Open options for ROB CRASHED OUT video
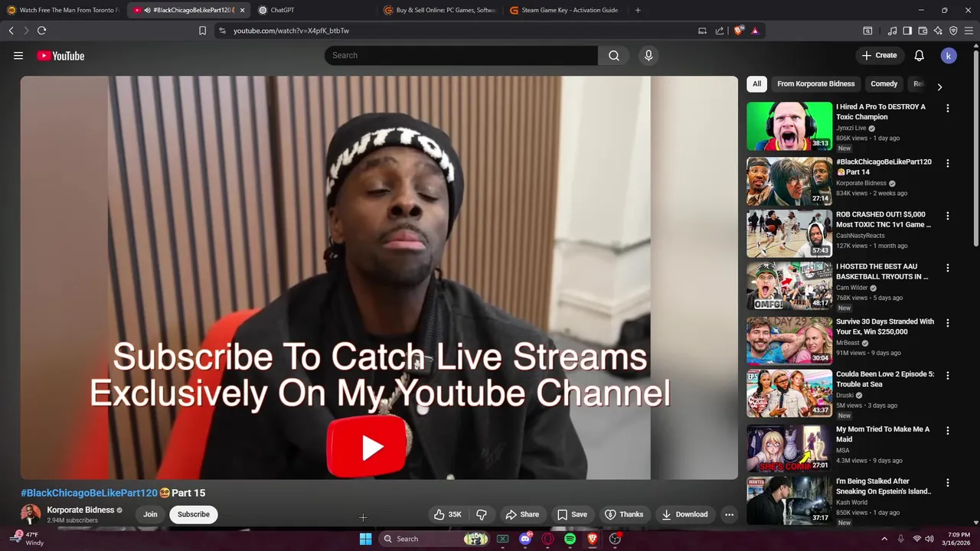 coord(948,216)
